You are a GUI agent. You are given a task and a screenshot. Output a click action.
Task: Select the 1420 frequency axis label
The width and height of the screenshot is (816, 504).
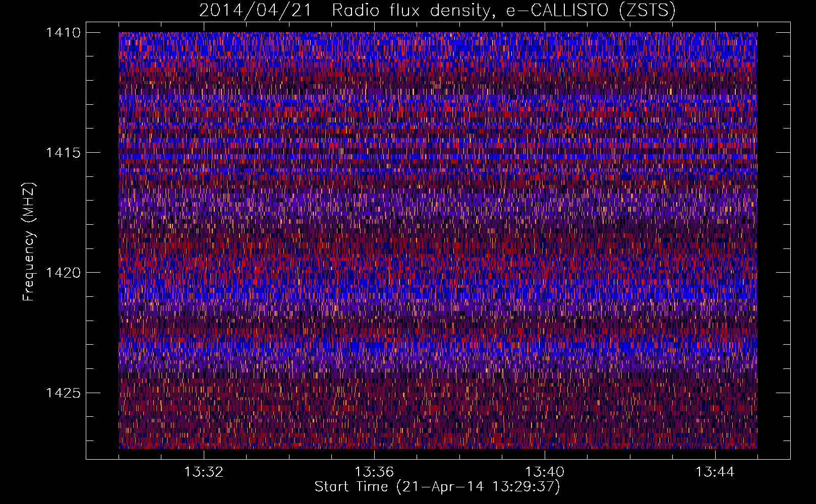coord(63,273)
